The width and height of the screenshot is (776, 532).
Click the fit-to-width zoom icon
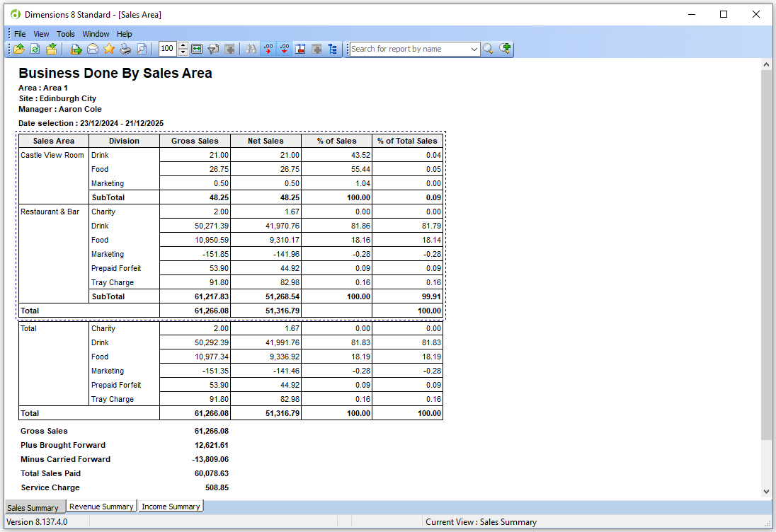click(x=197, y=49)
